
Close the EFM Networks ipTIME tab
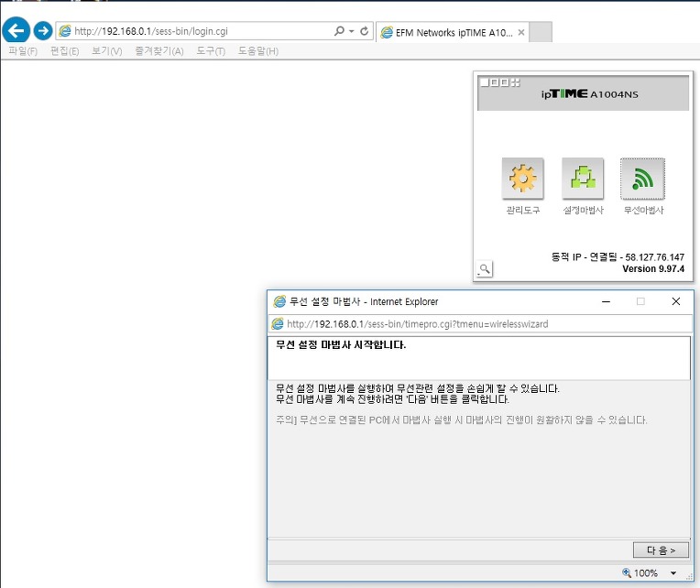tap(521, 33)
